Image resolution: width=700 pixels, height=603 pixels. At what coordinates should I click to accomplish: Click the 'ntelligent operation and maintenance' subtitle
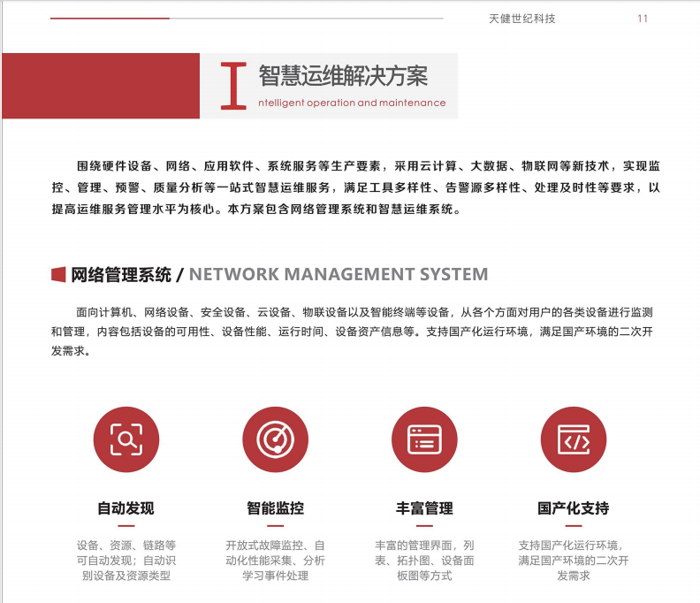pos(352,103)
